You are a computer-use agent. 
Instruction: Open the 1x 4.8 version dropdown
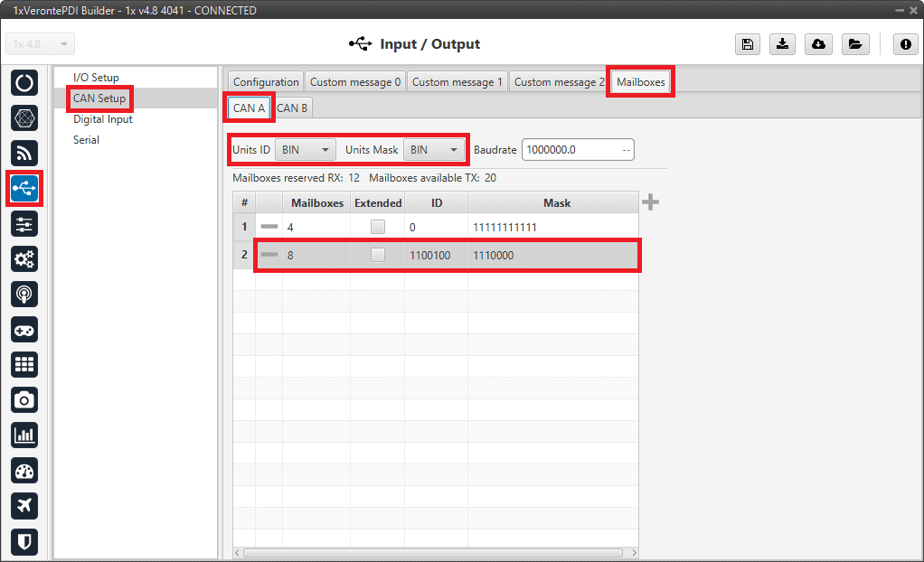click(x=41, y=44)
